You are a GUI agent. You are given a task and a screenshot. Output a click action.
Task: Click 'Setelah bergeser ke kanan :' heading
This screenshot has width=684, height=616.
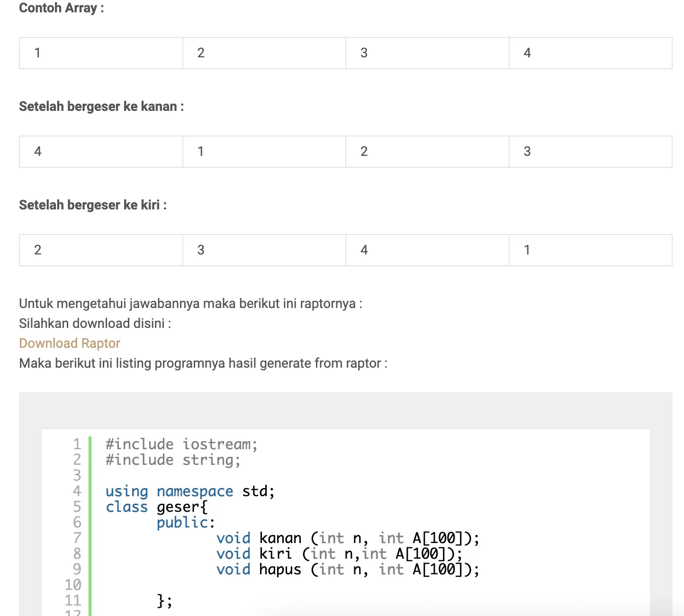[101, 107]
